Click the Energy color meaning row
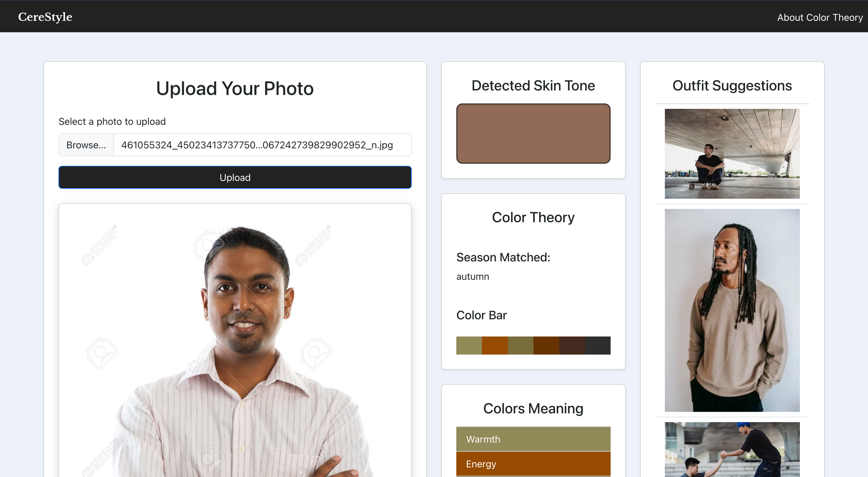Screen dimensions: 868x477 pyautogui.click(x=533, y=464)
